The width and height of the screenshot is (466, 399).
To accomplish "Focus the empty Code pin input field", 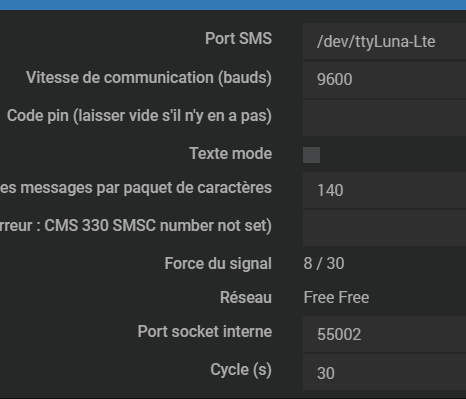I will (384, 118).
